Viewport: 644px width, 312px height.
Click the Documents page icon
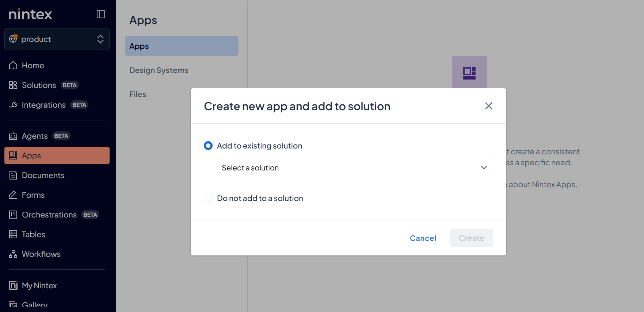pos(13,175)
